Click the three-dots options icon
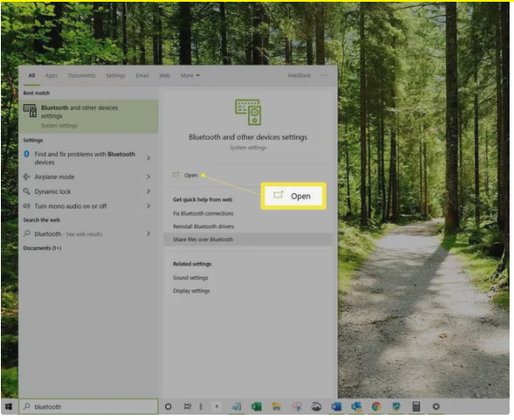This screenshot has height=420, width=514. point(324,75)
